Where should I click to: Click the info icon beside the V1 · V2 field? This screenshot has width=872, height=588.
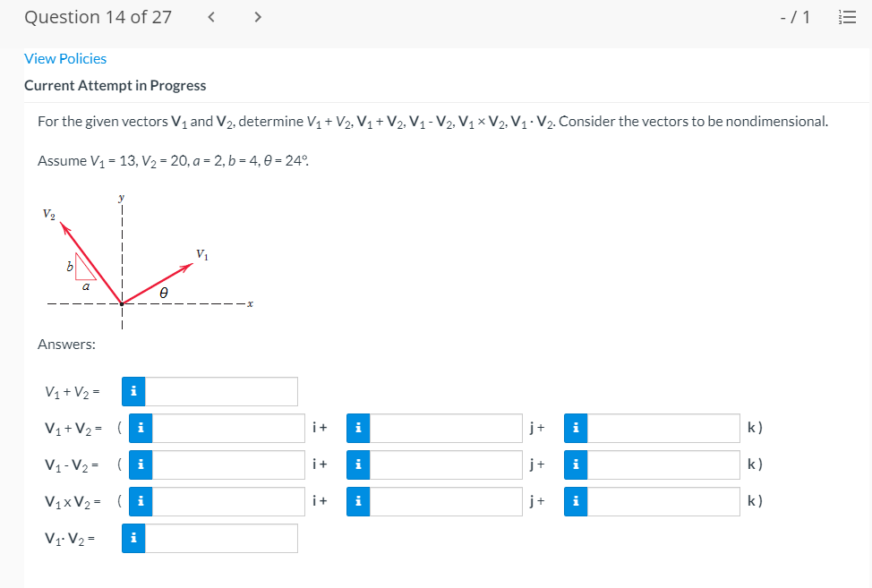(133, 538)
